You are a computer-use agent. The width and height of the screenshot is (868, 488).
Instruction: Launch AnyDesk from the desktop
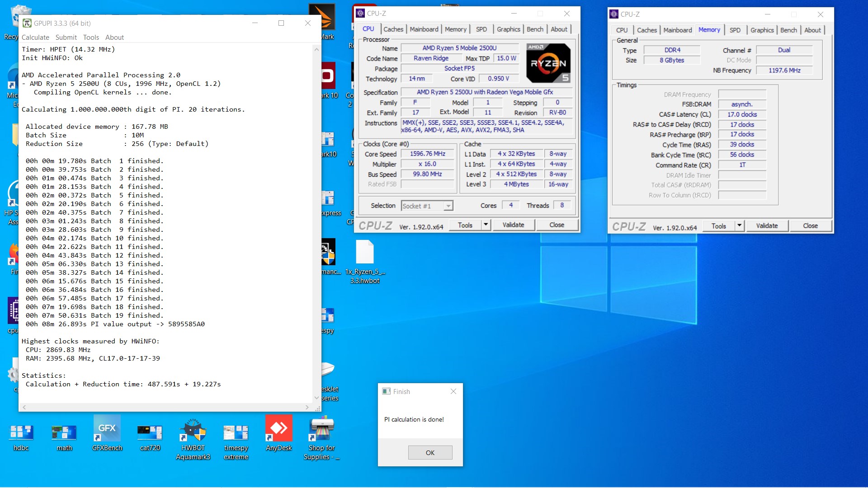tap(279, 433)
